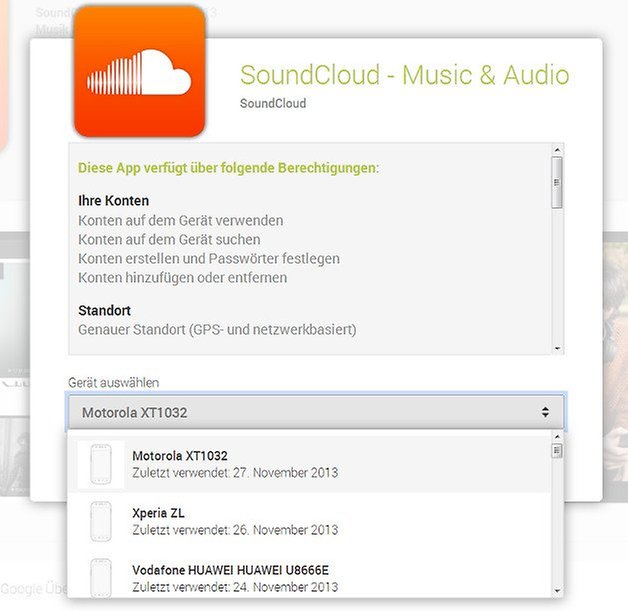Click device list scroll-down arrow
This screenshot has width=628, height=611.
[557, 591]
